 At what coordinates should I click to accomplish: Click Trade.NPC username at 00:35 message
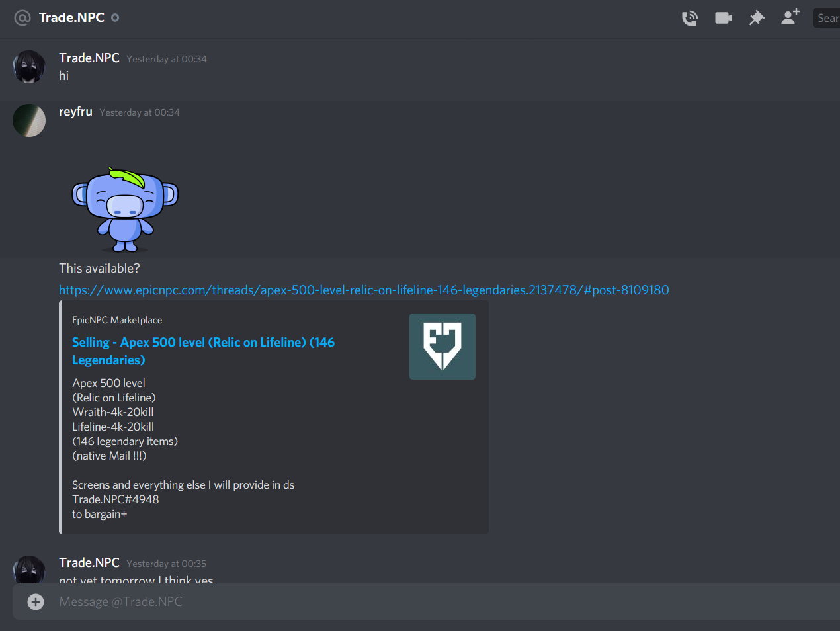89,563
